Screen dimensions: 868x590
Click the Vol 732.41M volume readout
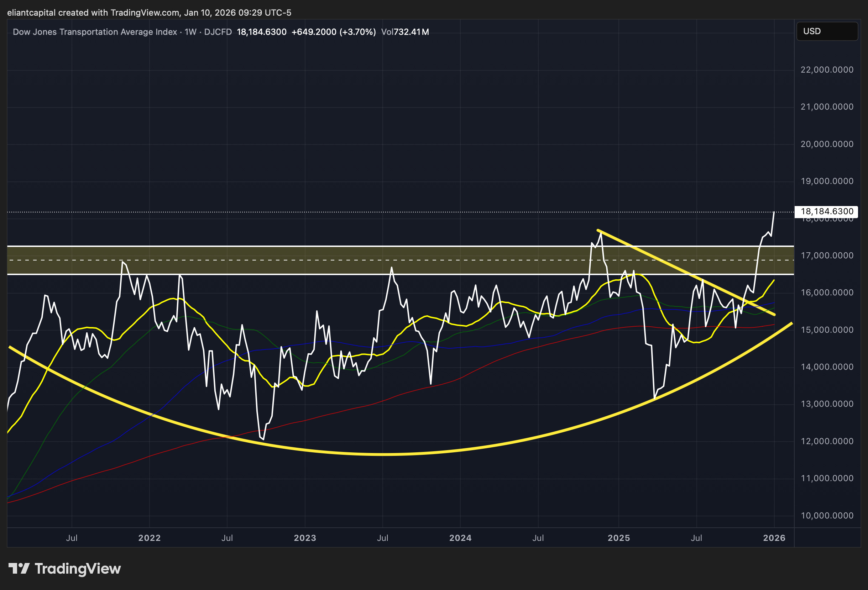[x=405, y=32]
